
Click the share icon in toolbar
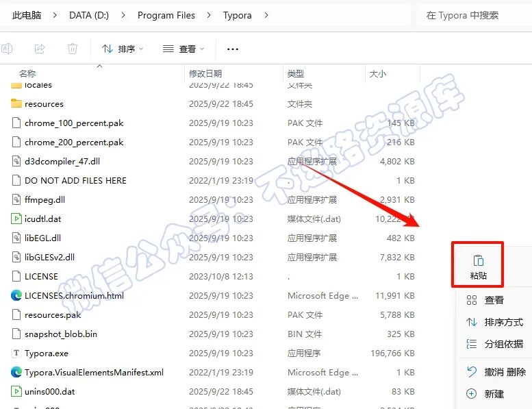[x=40, y=49]
